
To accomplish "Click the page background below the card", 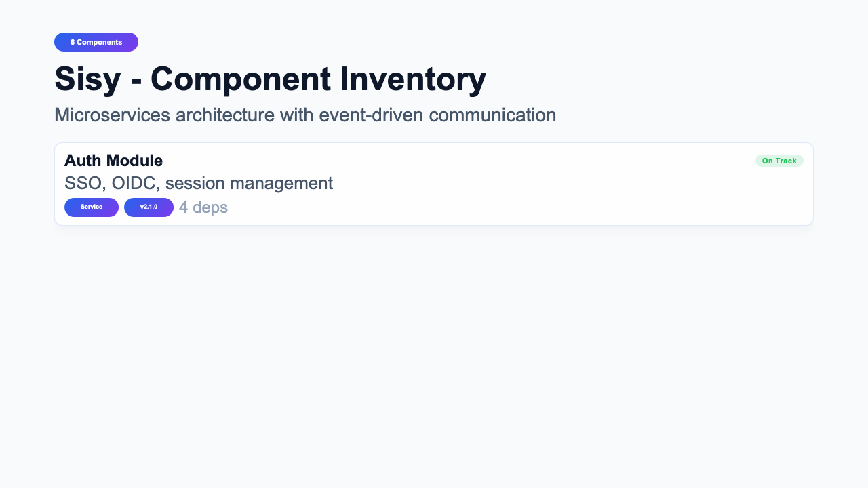I will point(434,305).
